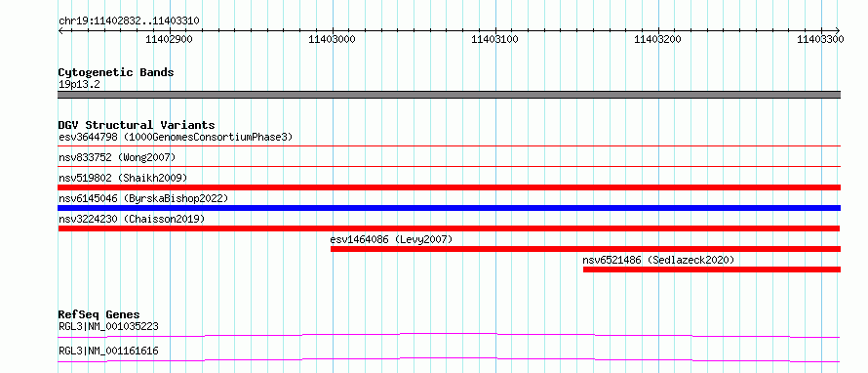
Task: Open the RGL3|NM_001035223 transcript label
Action: [108, 327]
